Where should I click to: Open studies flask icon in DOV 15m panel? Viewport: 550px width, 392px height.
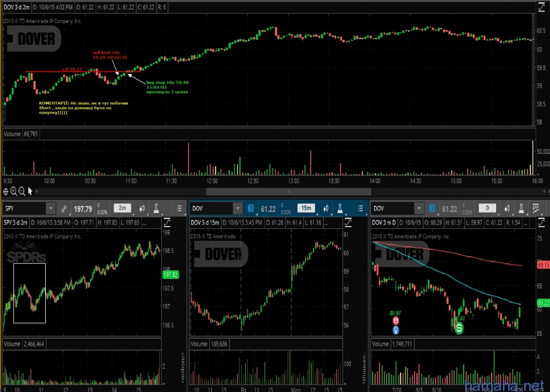(x=340, y=208)
